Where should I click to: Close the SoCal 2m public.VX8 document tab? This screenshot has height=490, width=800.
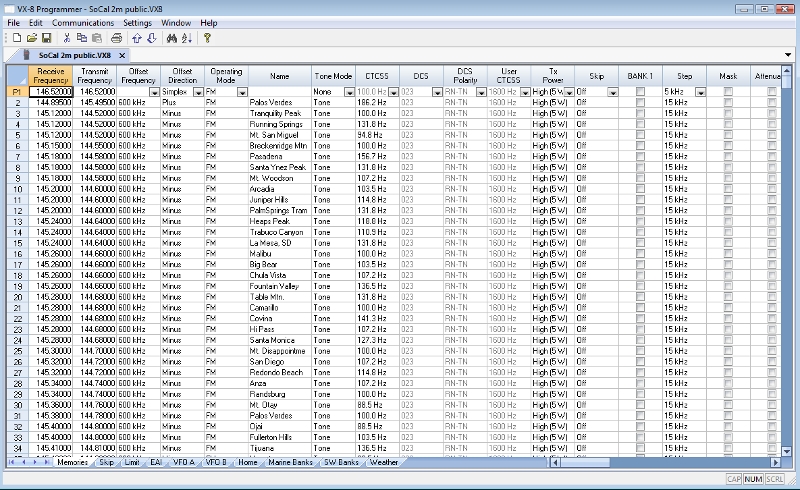121,55
